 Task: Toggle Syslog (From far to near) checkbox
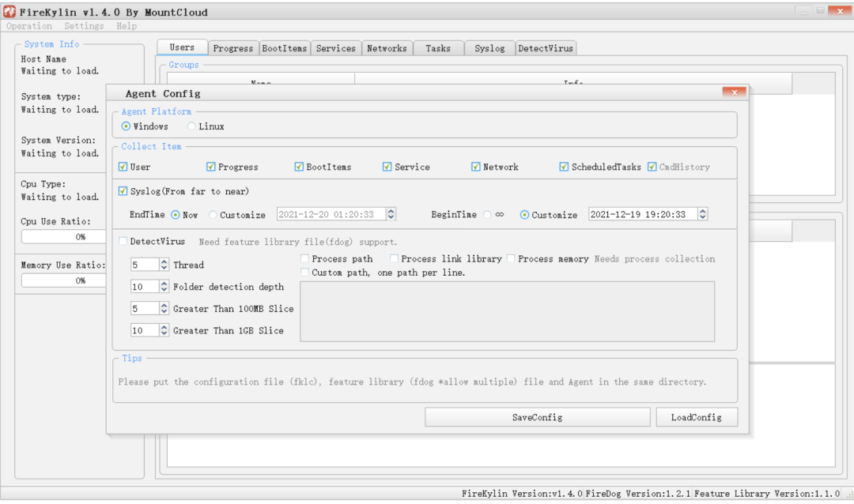point(123,191)
